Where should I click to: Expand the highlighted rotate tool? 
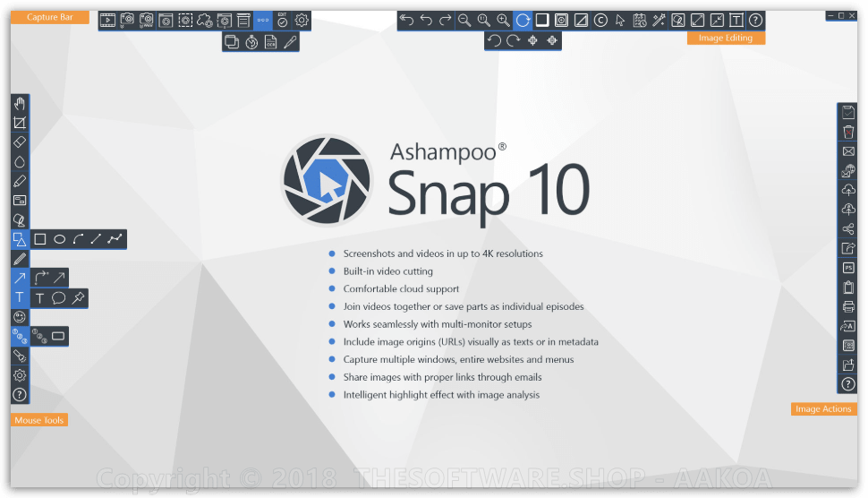pos(523,21)
